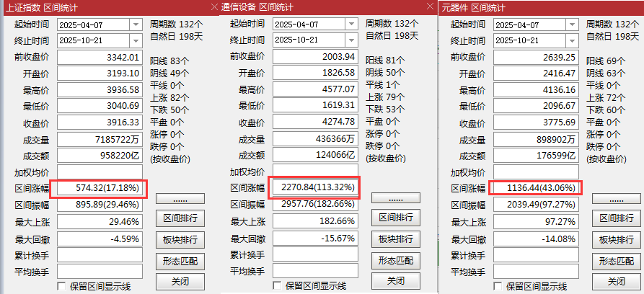Click 关闭 button in 通信设备 window
Screen dimensions: 644x294
(x=396, y=281)
